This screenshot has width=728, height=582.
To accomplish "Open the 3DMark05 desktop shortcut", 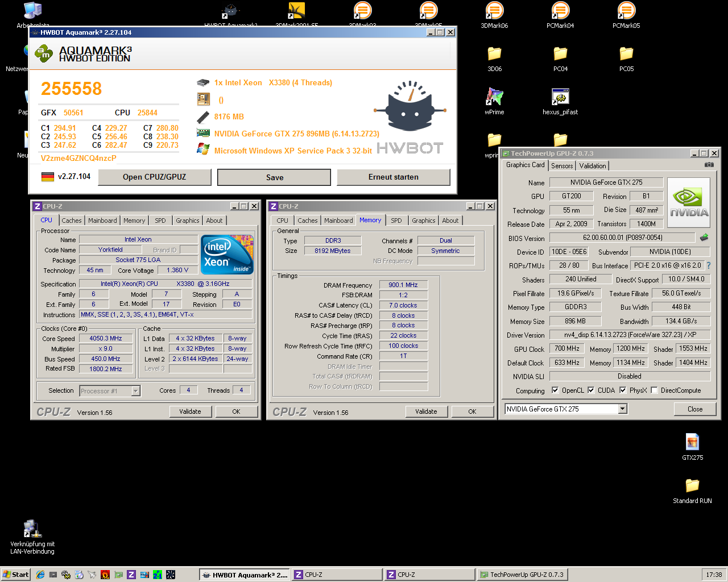I will [x=428, y=11].
